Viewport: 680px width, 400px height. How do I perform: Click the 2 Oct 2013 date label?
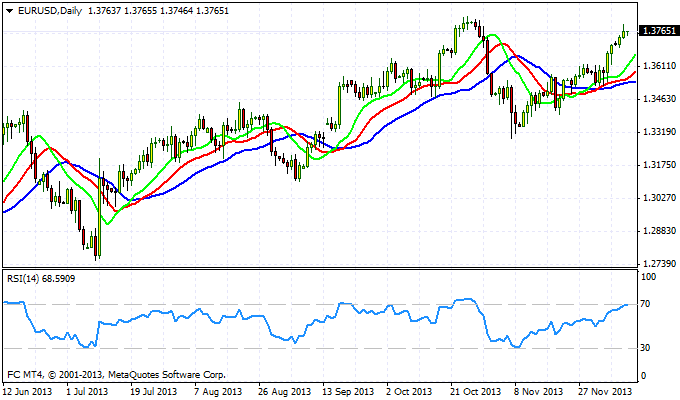[409, 391]
